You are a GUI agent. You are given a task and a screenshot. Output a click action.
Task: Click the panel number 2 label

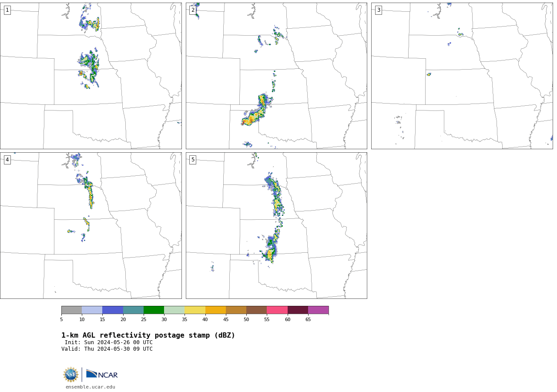tap(193, 10)
